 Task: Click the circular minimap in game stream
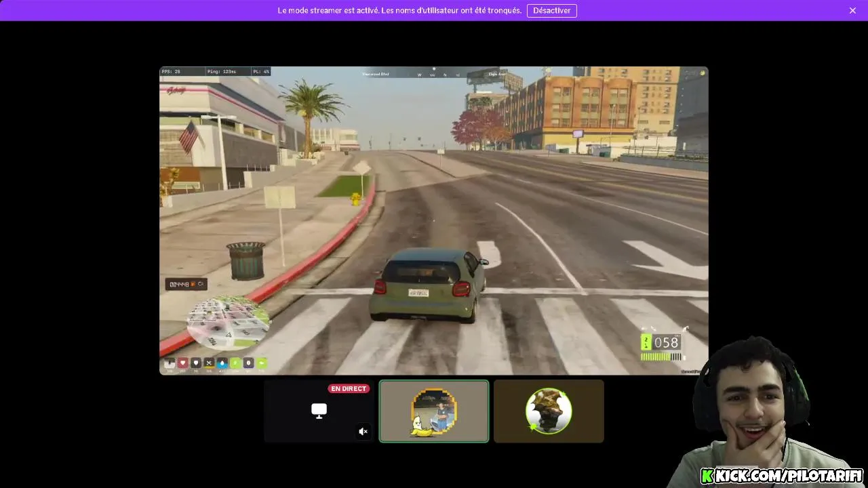click(229, 324)
